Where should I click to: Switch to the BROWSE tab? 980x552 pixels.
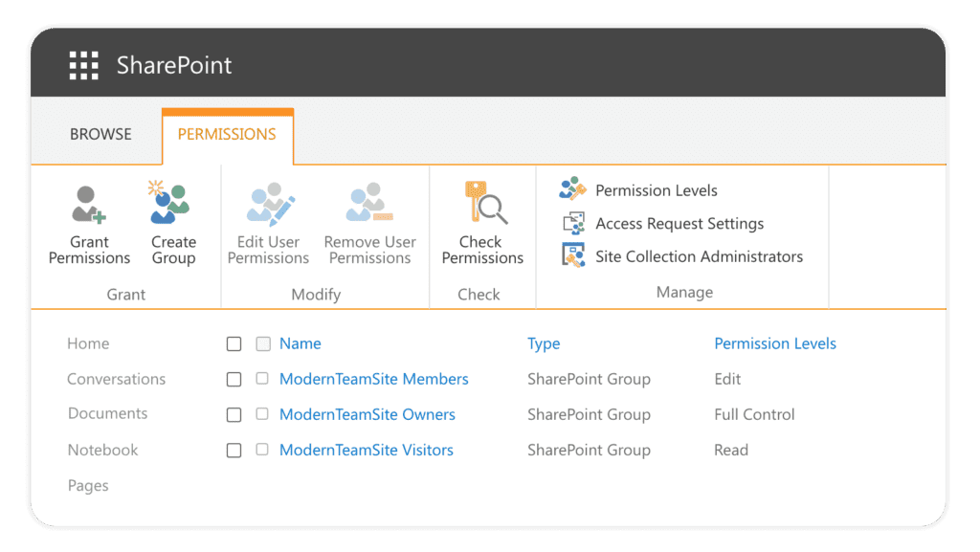(100, 134)
